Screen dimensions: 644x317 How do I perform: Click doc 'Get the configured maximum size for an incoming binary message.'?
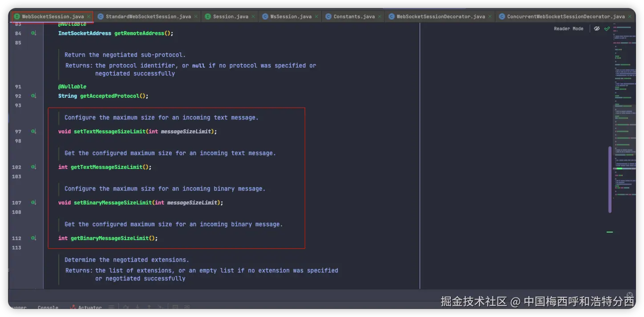click(174, 224)
